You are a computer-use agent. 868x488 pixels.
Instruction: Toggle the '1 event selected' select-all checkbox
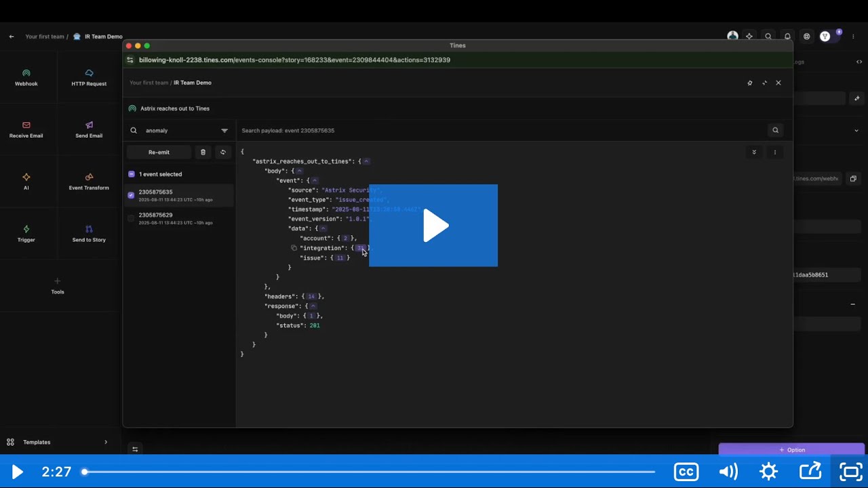point(132,174)
